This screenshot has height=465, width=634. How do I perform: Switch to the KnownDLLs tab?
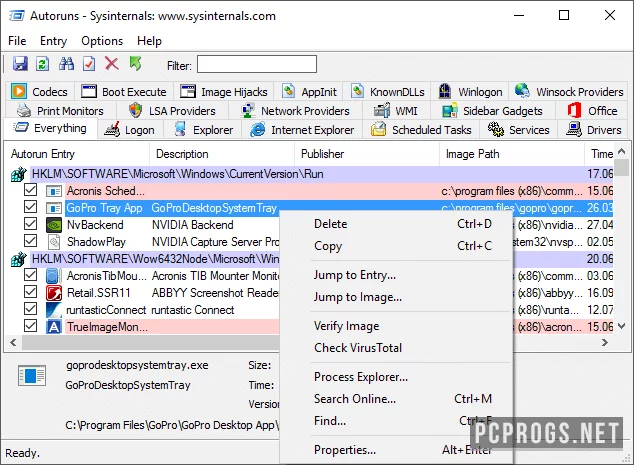click(x=387, y=92)
